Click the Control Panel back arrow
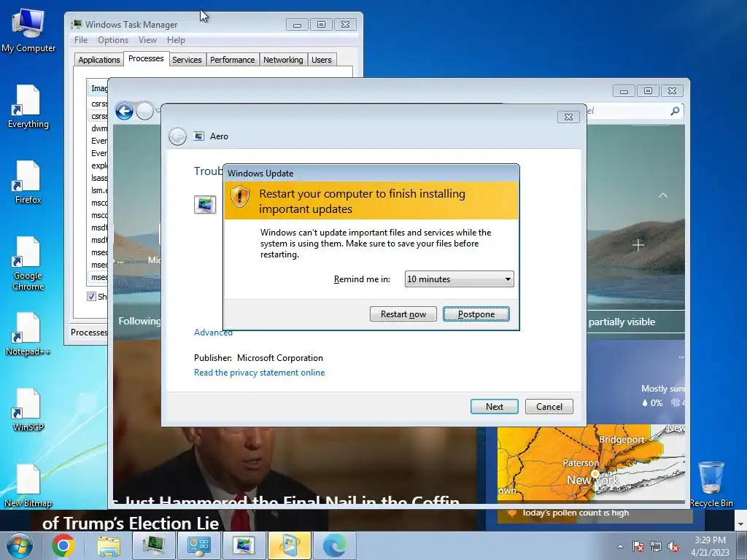This screenshot has height=560, width=747. point(124,112)
